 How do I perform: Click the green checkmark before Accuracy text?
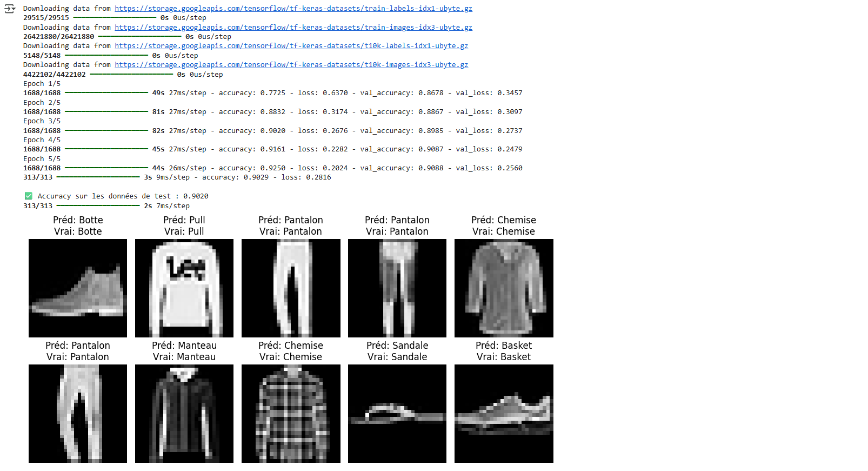[29, 196]
